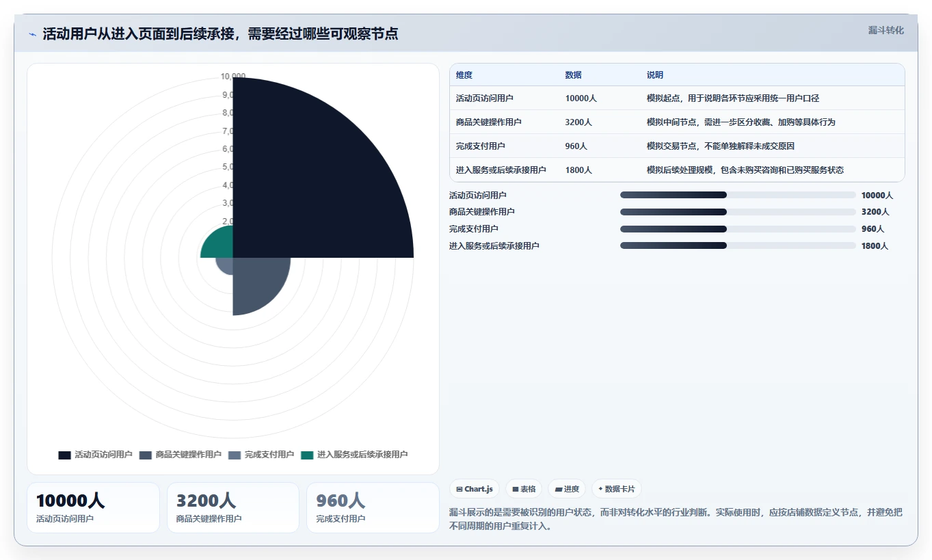Select the Chart.js tag chip
The height and width of the screenshot is (560, 932).
(475, 489)
